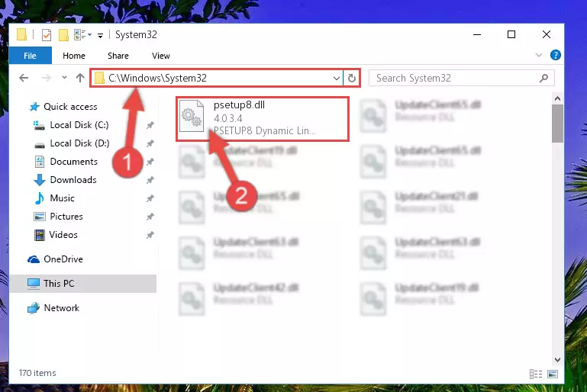This screenshot has width=587, height=392.
Task: Expand the address bar history dropdown
Action: pos(336,79)
